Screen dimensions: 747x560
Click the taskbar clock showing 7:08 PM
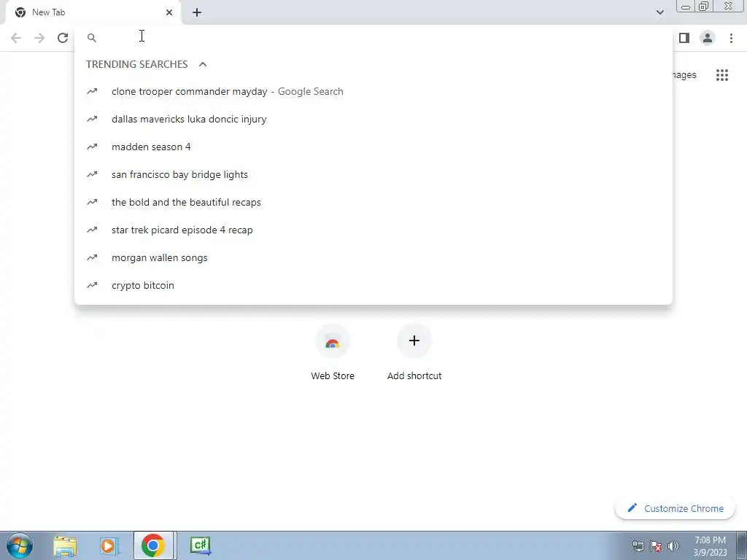point(710,546)
